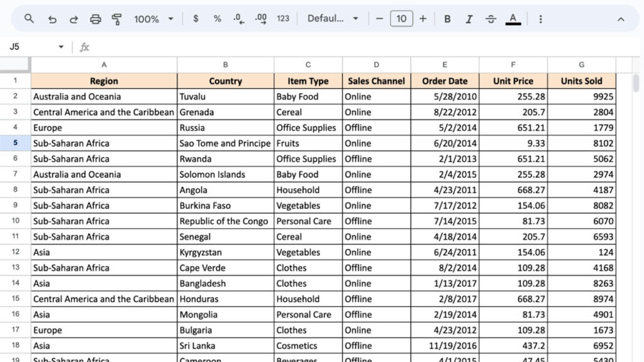
Task: Format selection as percent
Action: 217,19
